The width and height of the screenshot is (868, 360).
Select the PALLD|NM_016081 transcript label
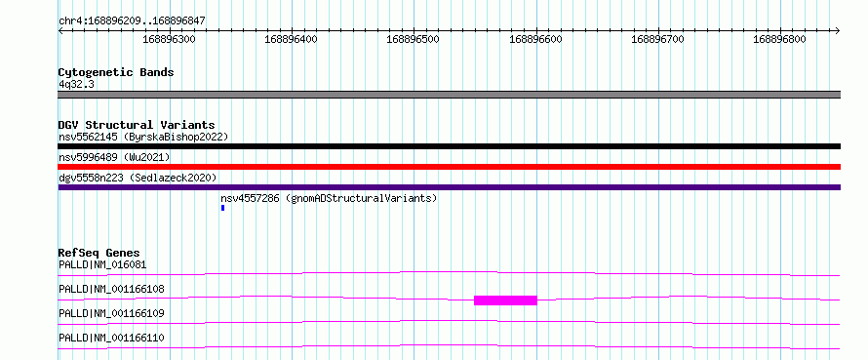click(x=102, y=264)
